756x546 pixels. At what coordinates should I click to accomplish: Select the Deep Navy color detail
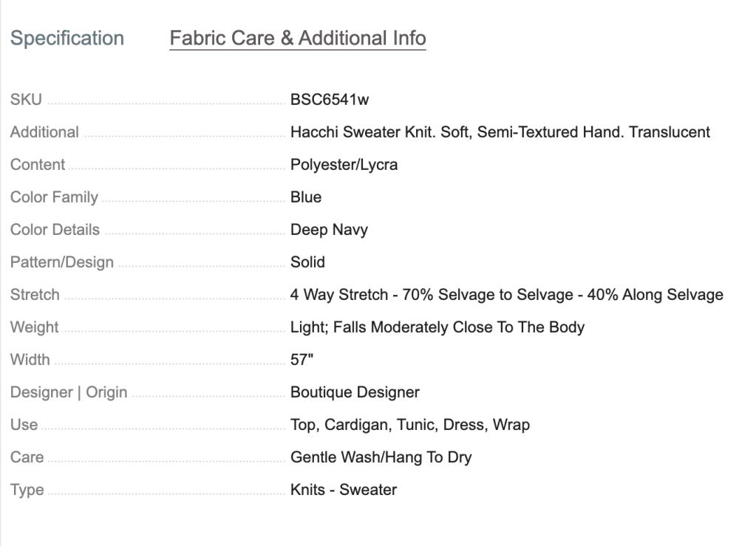coord(329,230)
